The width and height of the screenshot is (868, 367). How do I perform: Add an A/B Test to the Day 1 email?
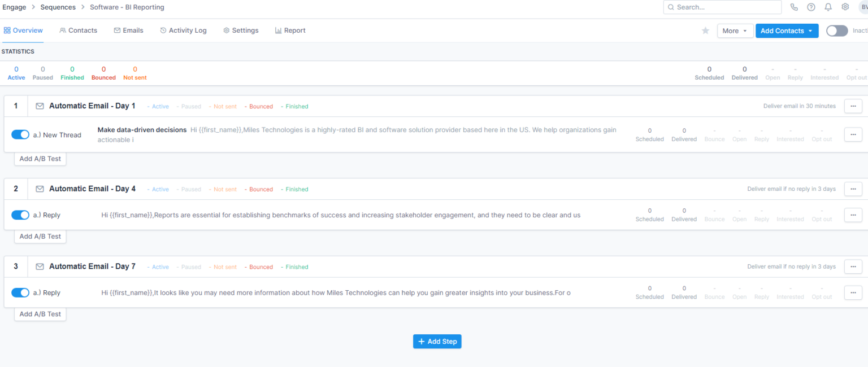point(40,159)
